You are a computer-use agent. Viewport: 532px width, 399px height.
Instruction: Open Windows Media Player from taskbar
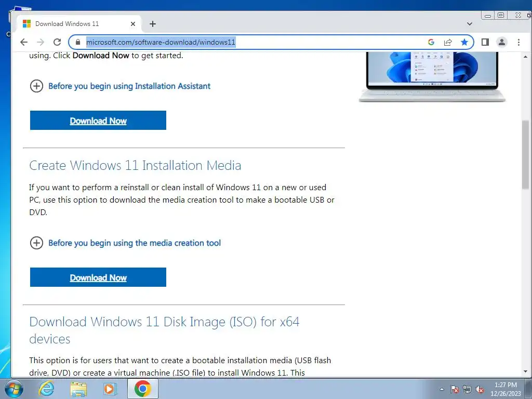[x=110, y=389]
